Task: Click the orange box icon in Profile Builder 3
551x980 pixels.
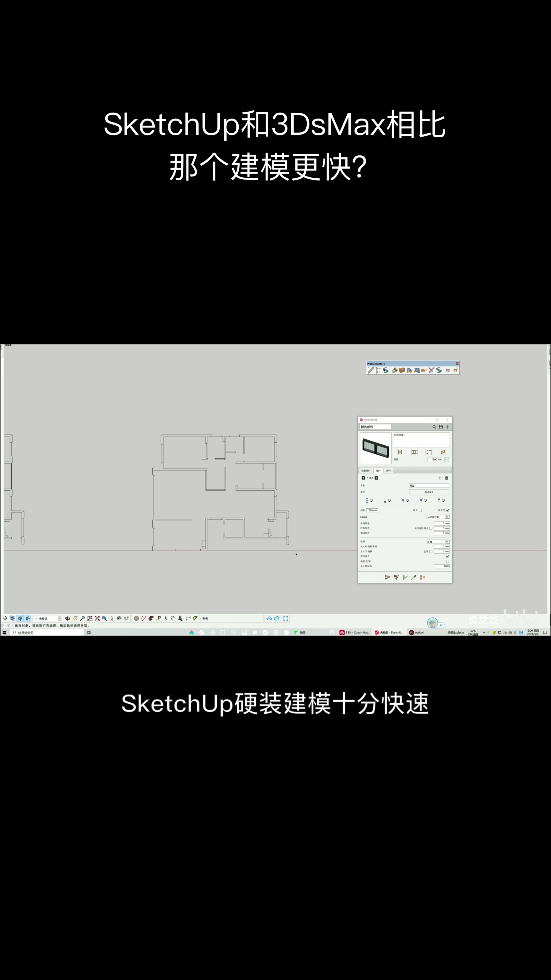Action: (402, 370)
